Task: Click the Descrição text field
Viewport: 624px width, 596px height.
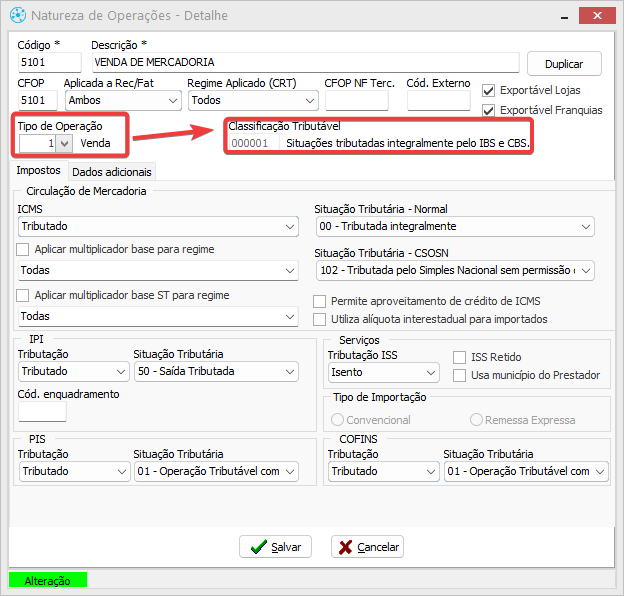Action: coord(305,63)
